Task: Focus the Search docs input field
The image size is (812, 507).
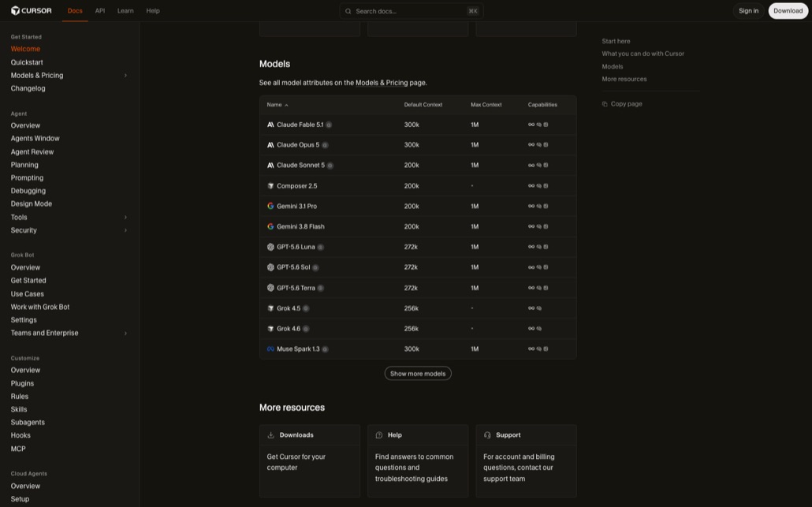Action: 412,11
